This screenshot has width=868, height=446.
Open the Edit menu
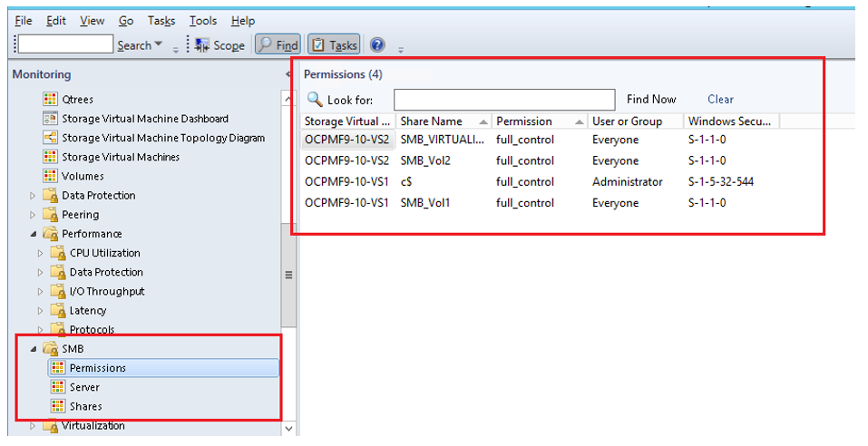[x=56, y=21]
